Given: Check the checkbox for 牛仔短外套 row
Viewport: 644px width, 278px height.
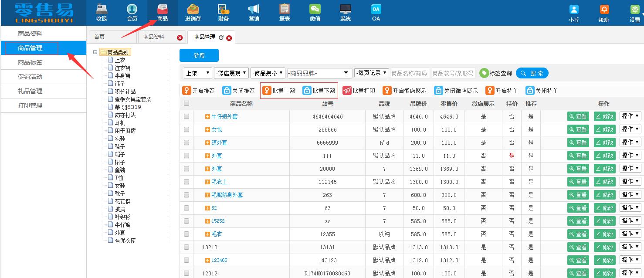Looking at the screenshot, I should pyautogui.click(x=186, y=116).
